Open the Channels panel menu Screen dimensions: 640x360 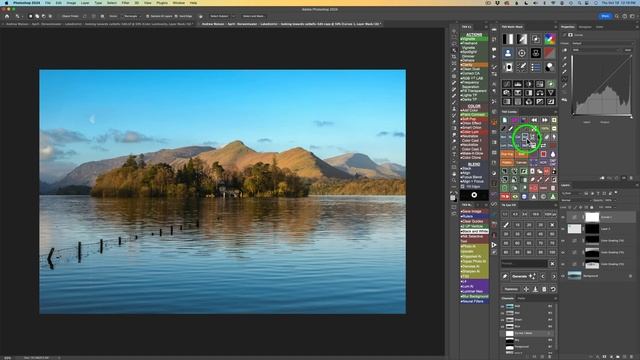tap(555, 298)
